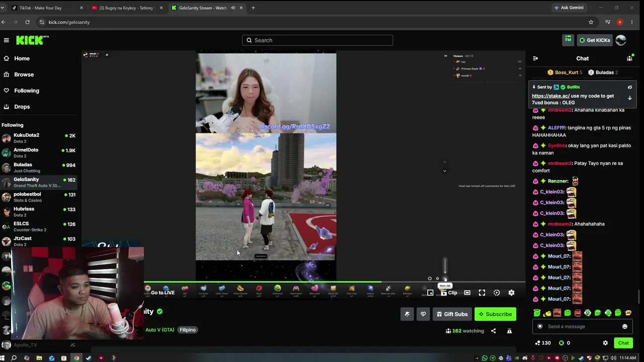Open the emoji picker in chat
Screen dimensions: 644x362
625,326
